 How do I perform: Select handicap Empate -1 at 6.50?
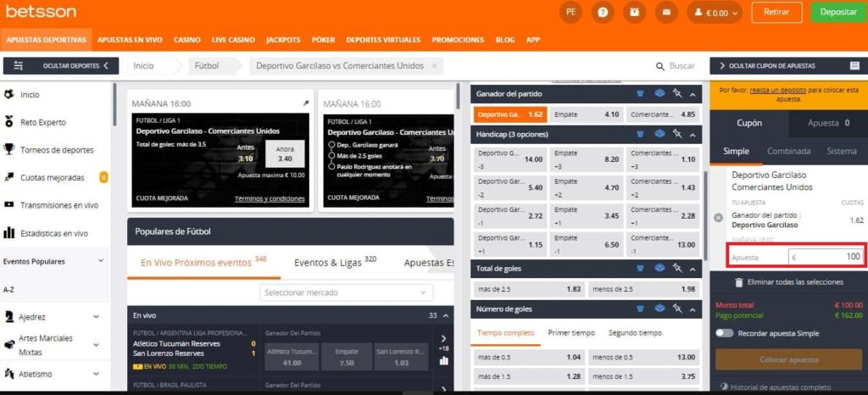click(587, 244)
